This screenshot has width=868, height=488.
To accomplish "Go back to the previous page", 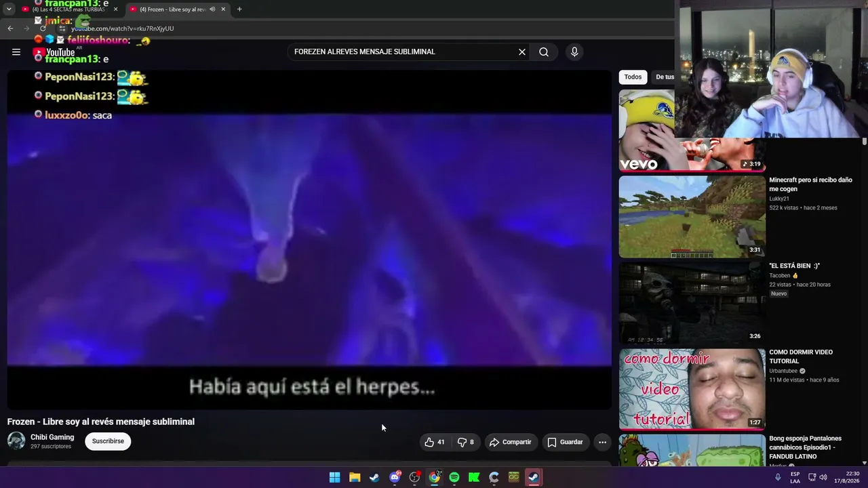I will point(10,28).
